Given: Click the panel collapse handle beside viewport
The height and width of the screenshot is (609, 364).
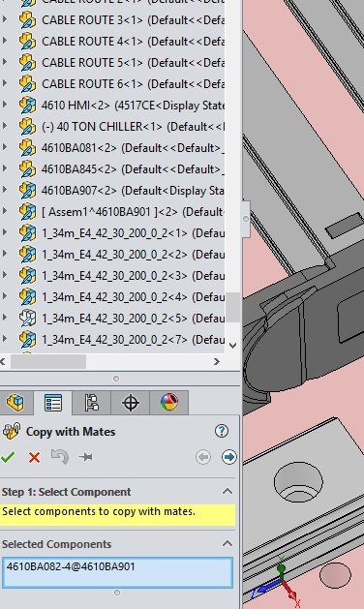Looking at the screenshot, I should 246,219.
